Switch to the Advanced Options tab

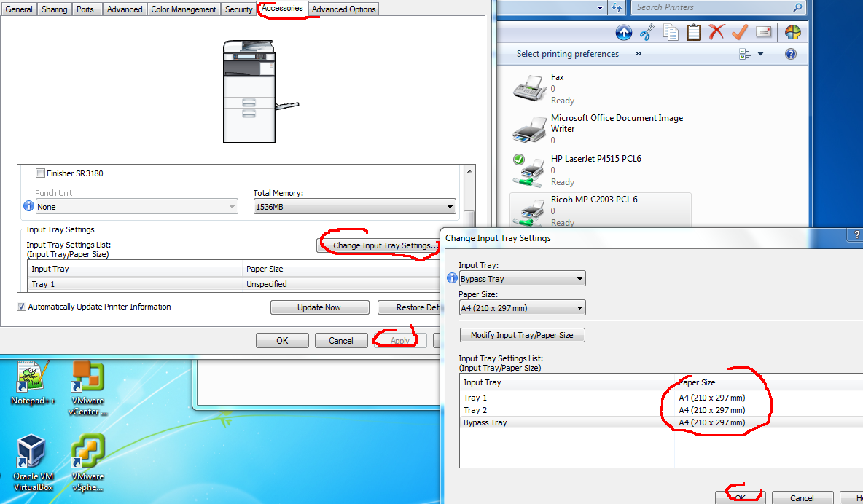(x=343, y=9)
